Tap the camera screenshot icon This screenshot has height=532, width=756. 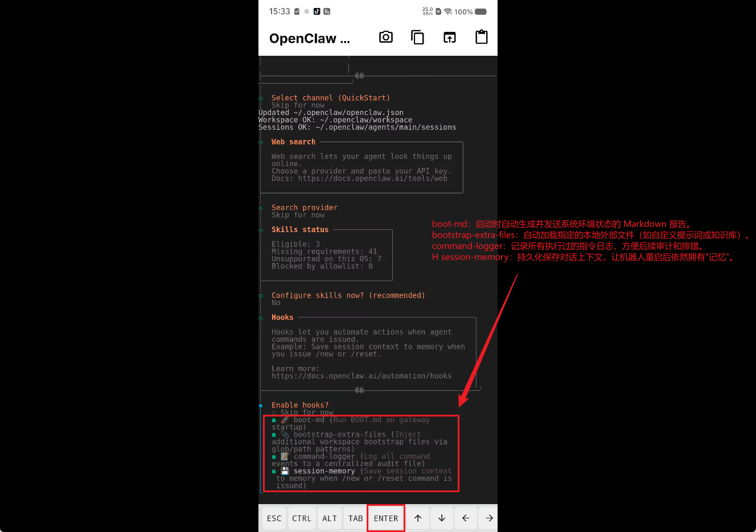click(x=386, y=38)
